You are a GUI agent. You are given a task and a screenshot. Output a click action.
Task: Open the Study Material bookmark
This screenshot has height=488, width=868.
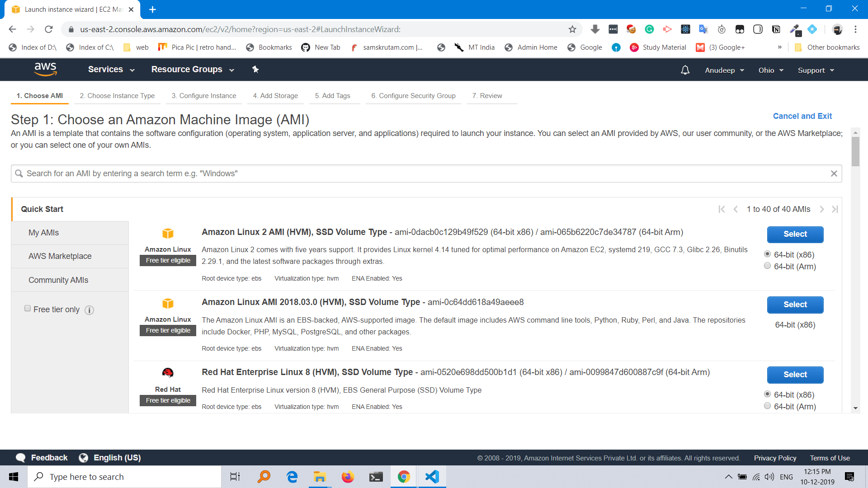[658, 47]
